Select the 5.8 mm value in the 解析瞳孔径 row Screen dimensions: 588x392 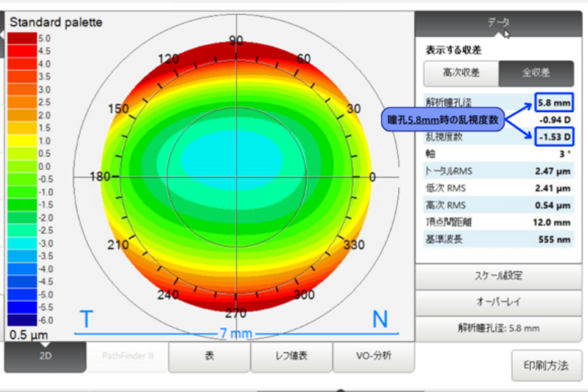click(x=554, y=103)
